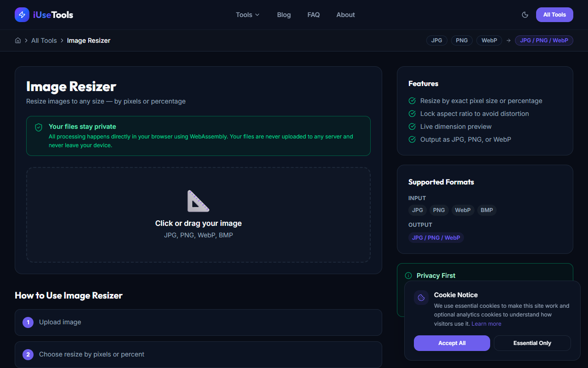Click the cookie icon in the Cookie Notice
The width and height of the screenshot is (588, 368).
tap(421, 297)
